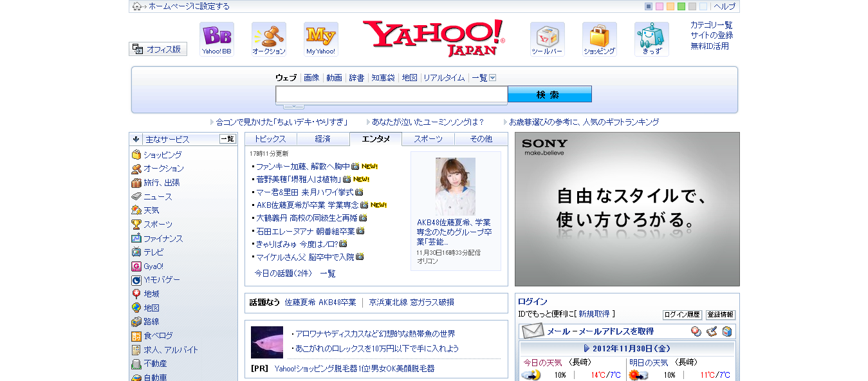Viewport: 868px width, 381px height.
Task: Click the オフィス版 button
Action: 158,49
